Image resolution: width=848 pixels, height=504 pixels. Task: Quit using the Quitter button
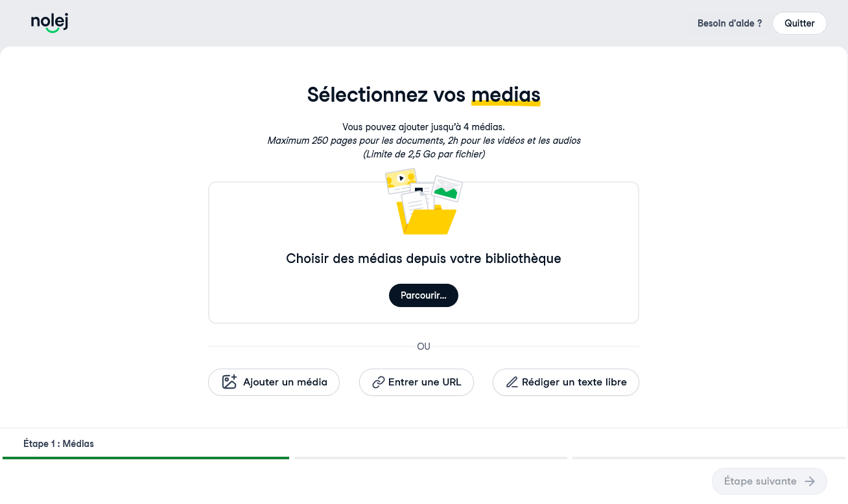coord(799,23)
